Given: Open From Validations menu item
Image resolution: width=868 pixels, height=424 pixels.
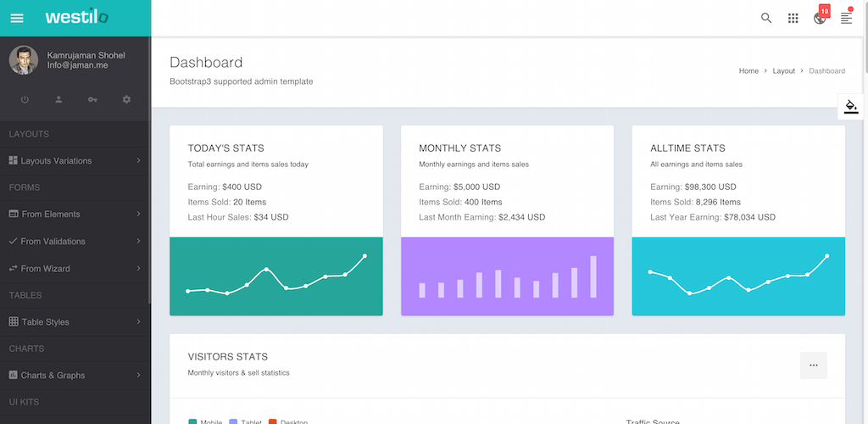Looking at the screenshot, I should coord(53,242).
